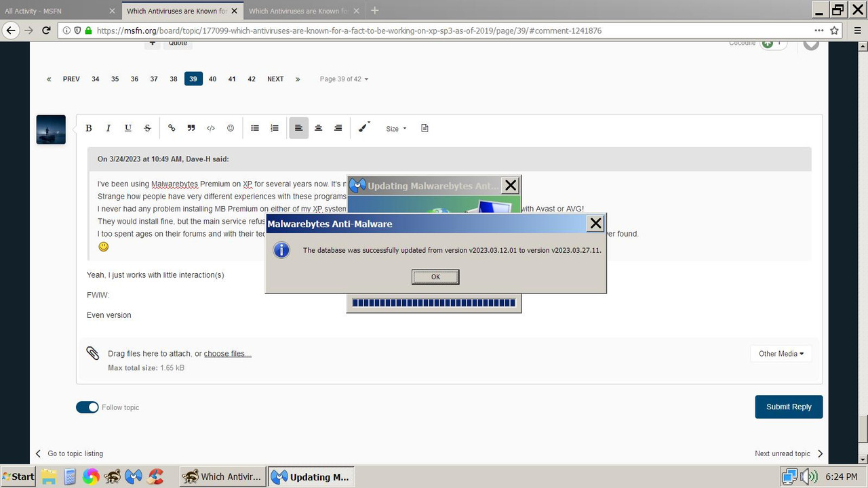Go to page 42 of the topic
The height and width of the screenshot is (488, 868).
click(252, 79)
